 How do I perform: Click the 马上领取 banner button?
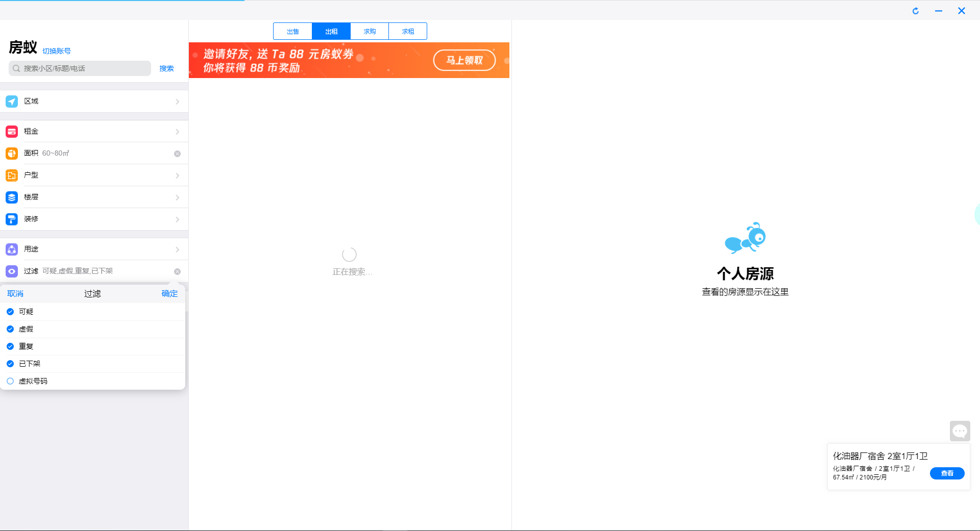click(x=464, y=60)
